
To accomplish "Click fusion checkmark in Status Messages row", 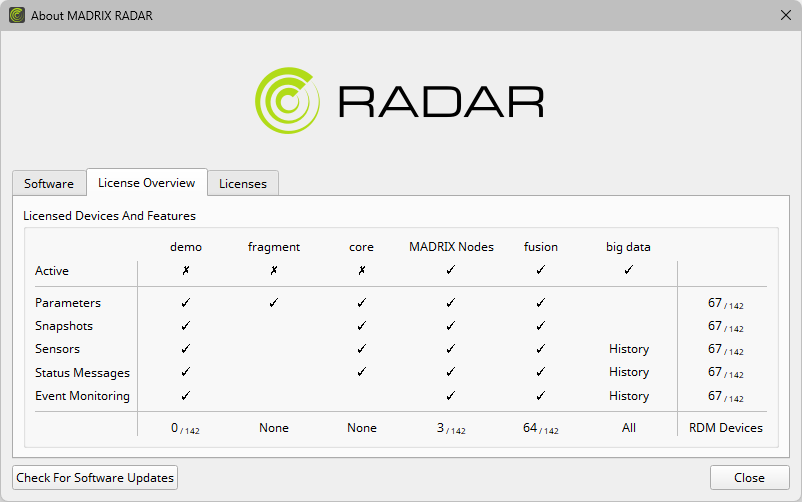I will [x=541, y=372].
